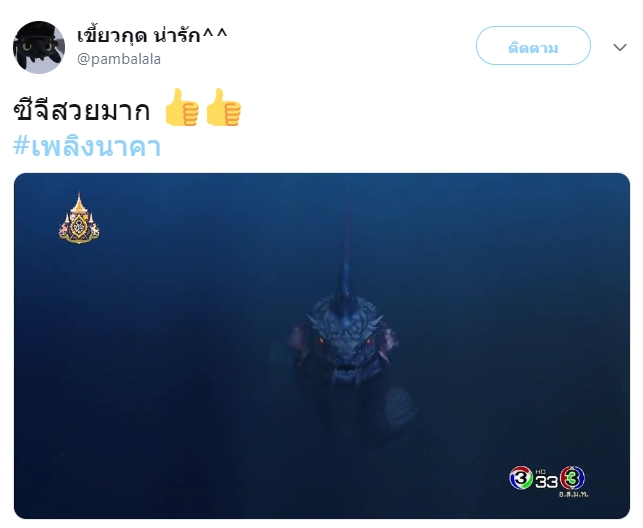This screenshot has height=528, width=643.
Task: Expand the tweet options chevron menu
Action: coord(620,47)
